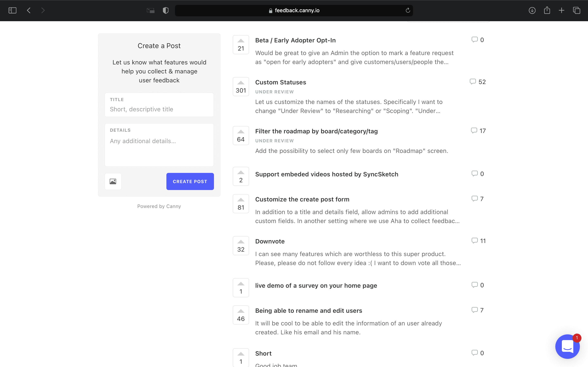Upvote Customize the create post form

click(241, 204)
